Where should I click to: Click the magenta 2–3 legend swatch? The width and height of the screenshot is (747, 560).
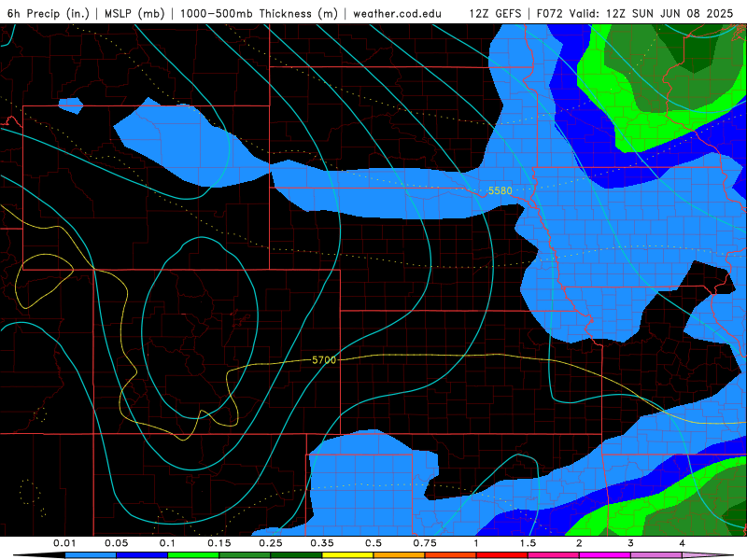(x=605, y=555)
